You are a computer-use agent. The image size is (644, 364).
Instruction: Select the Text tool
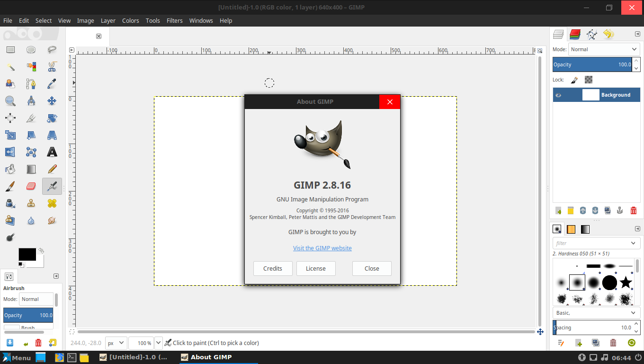52,152
